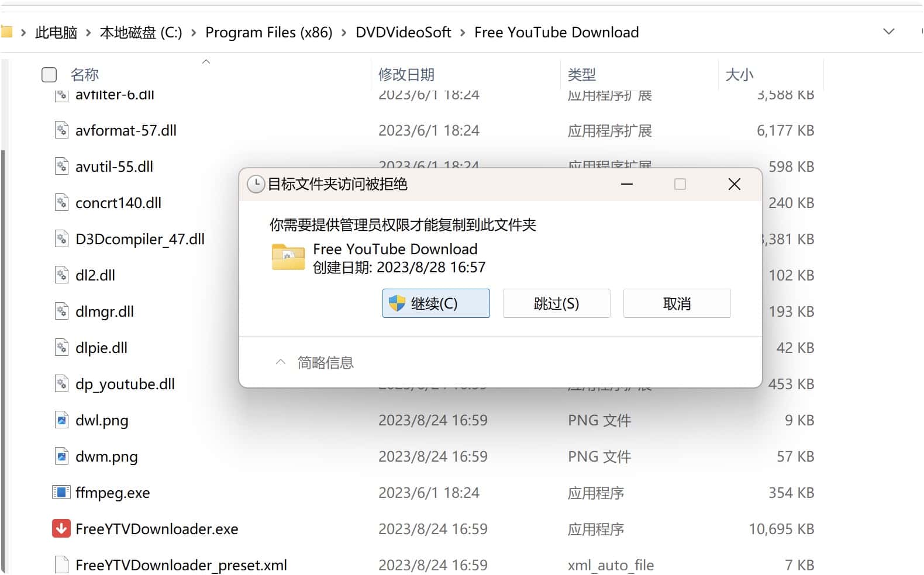Go to 此电脑 in the breadcrumb
The width and height of the screenshot is (924, 575).
[56, 32]
